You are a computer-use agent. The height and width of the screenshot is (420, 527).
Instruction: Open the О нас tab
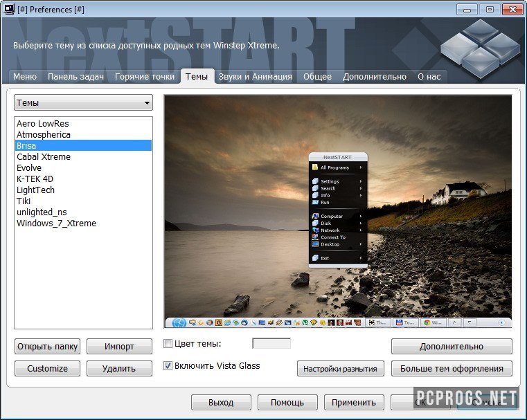[x=429, y=77]
